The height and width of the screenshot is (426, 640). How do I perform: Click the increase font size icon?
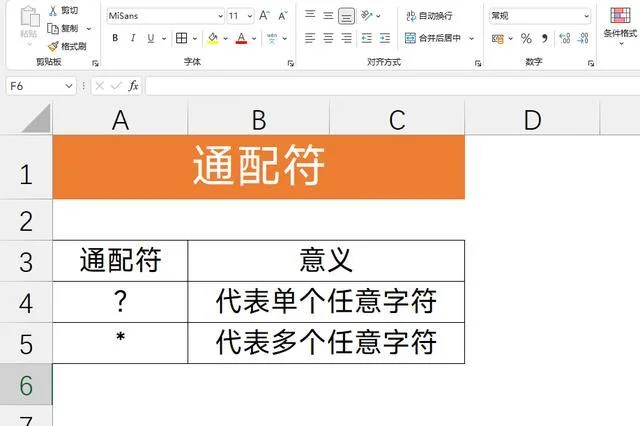point(264,16)
